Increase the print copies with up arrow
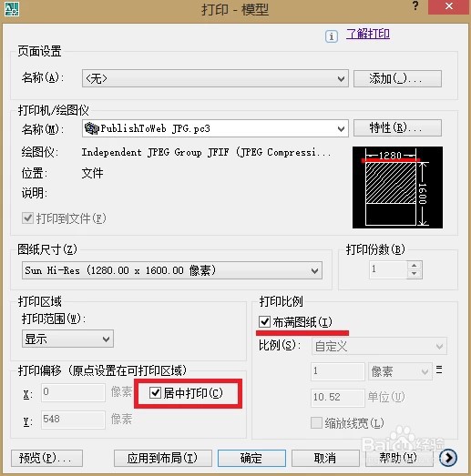This screenshot has width=471, height=476. (415, 266)
